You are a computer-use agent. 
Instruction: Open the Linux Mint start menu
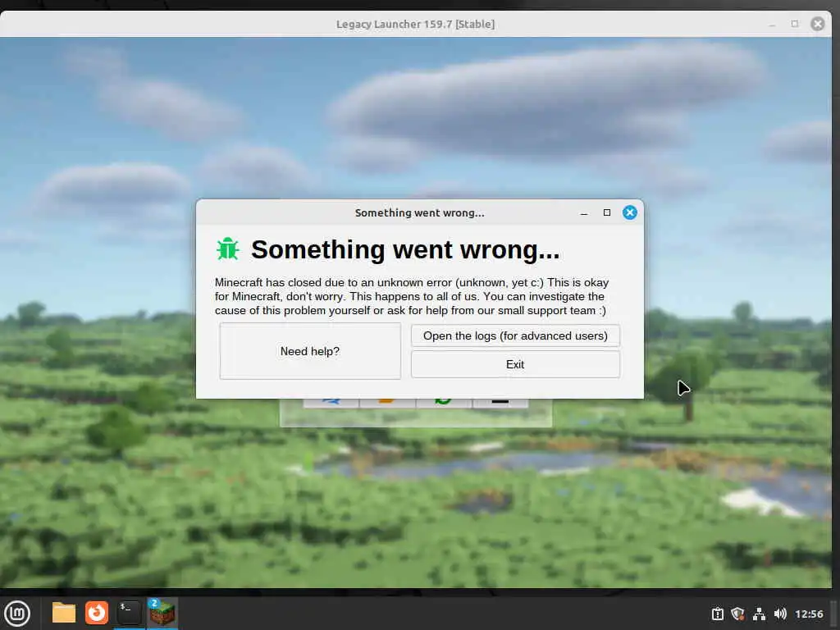pos(17,614)
